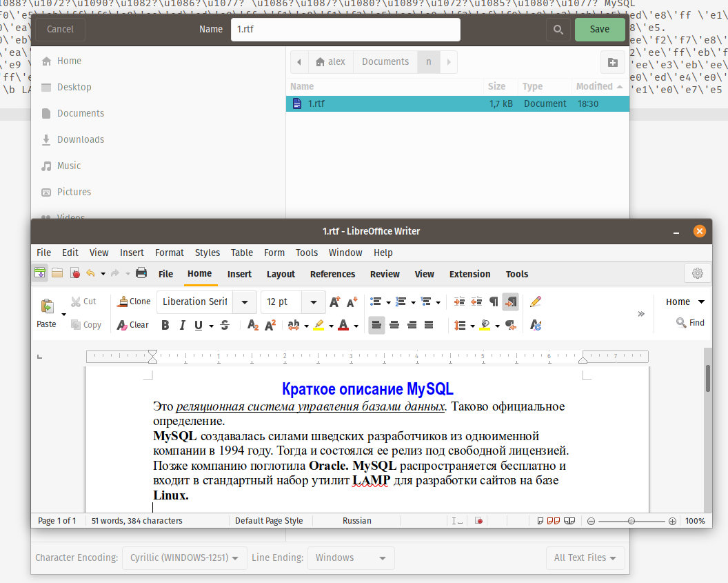Click zoom out minus icon in status bar
Viewport: 728px width, 583px height.
tap(591, 521)
